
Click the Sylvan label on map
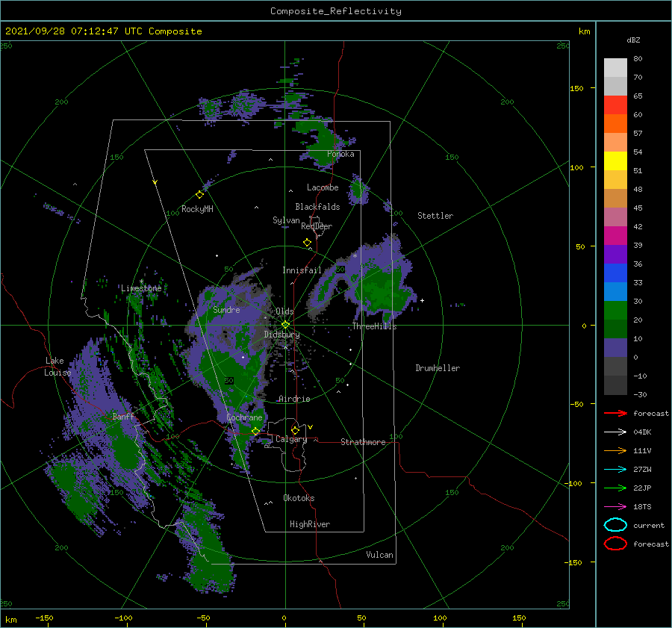[286, 220]
